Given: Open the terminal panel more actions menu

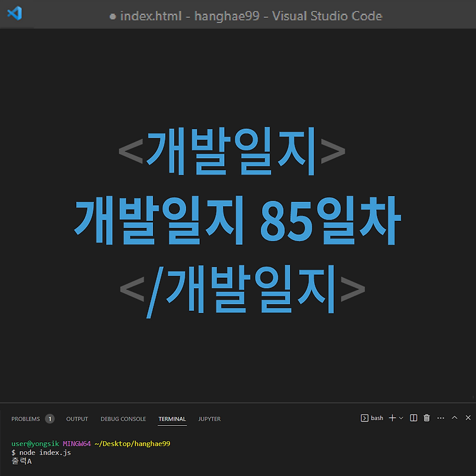Looking at the screenshot, I should click(441, 418).
